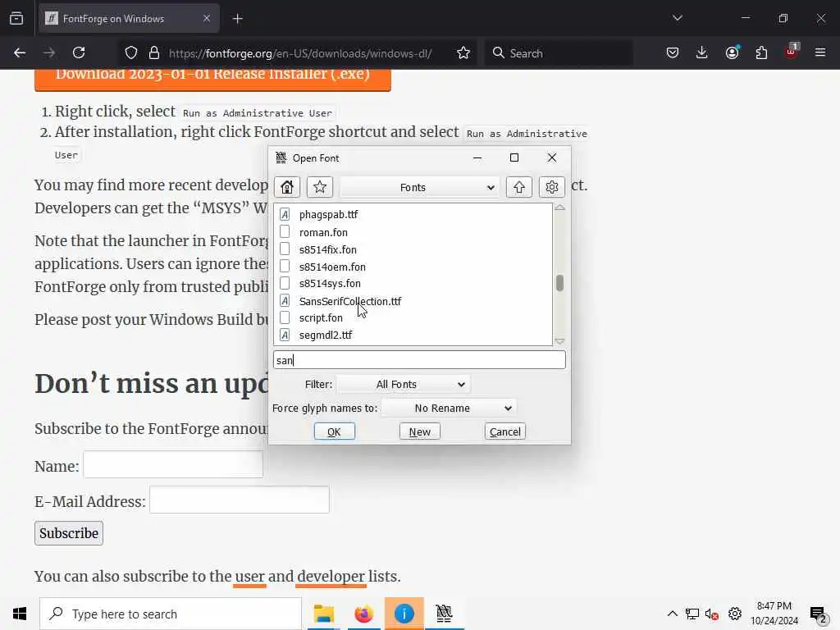The width and height of the screenshot is (840, 630).
Task: Select SansSerifCollection.ttf in file list
Action: pos(349,301)
